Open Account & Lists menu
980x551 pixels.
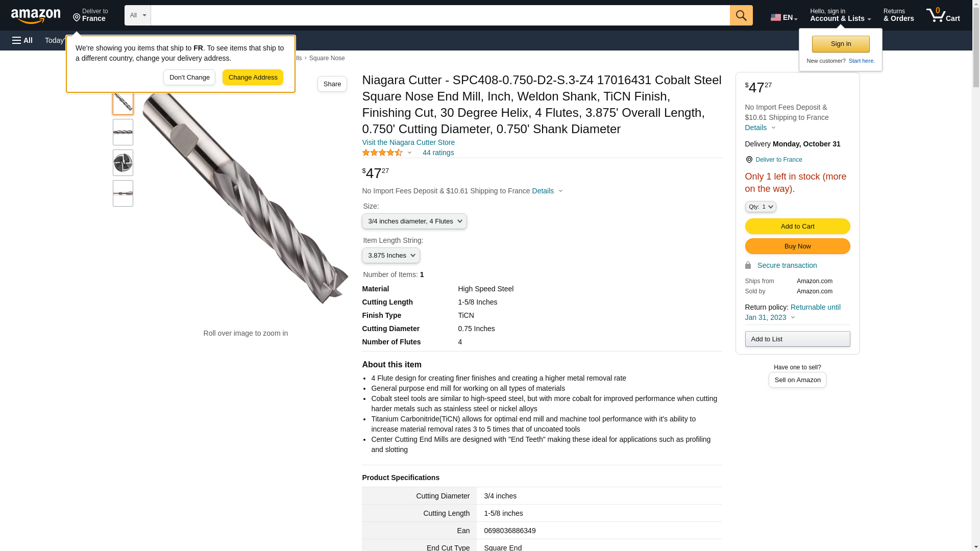click(x=840, y=15)
